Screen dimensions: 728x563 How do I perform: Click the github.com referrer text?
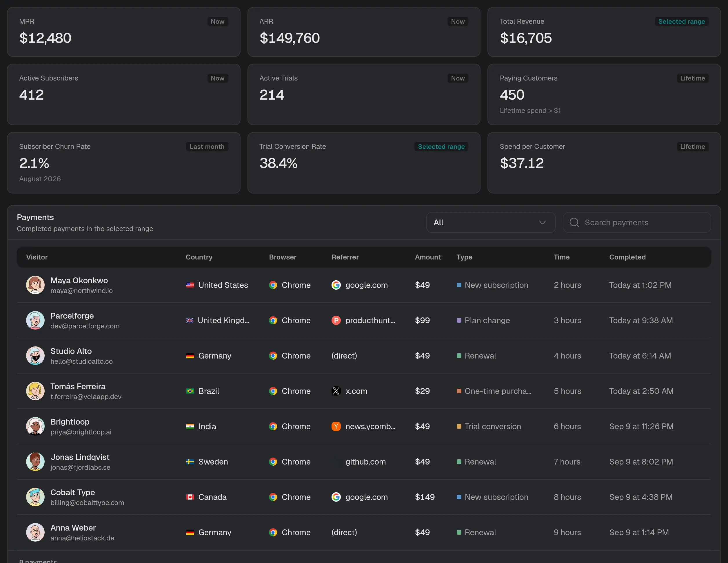(x=365, y=462)
